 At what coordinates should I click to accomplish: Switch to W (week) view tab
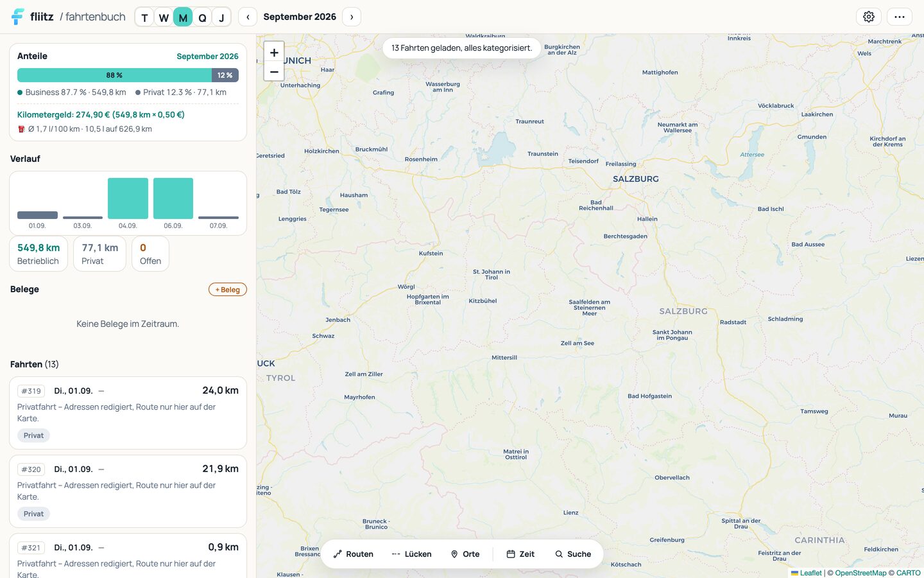[x=164, y=17]
